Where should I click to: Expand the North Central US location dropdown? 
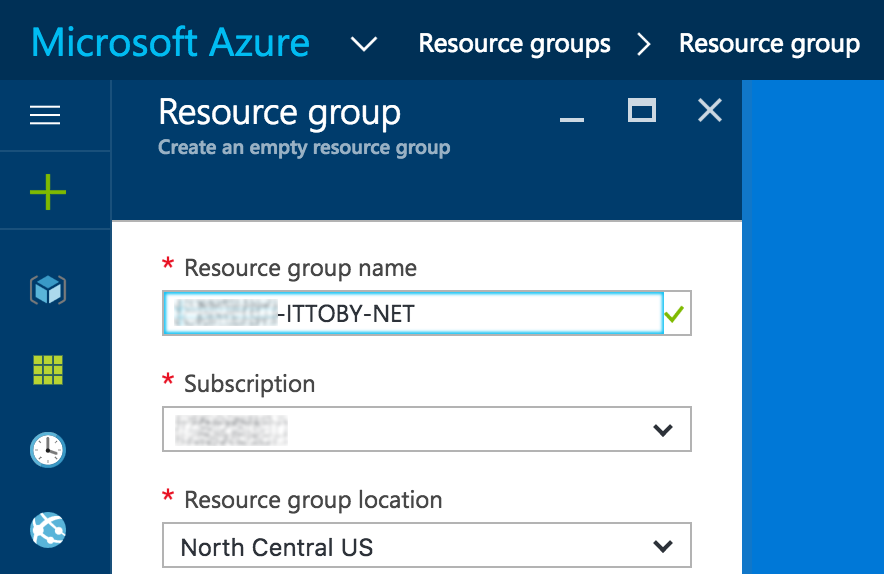click(x=662, y=547)
